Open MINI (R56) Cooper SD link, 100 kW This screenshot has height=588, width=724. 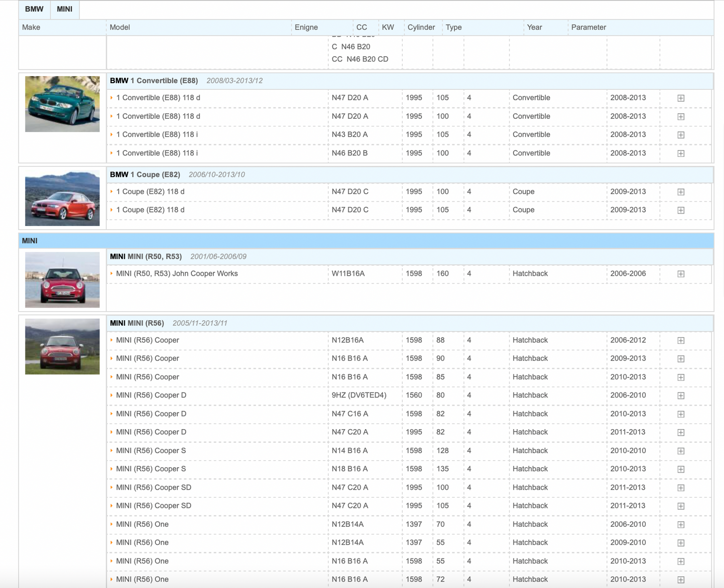tap(153, 487)
